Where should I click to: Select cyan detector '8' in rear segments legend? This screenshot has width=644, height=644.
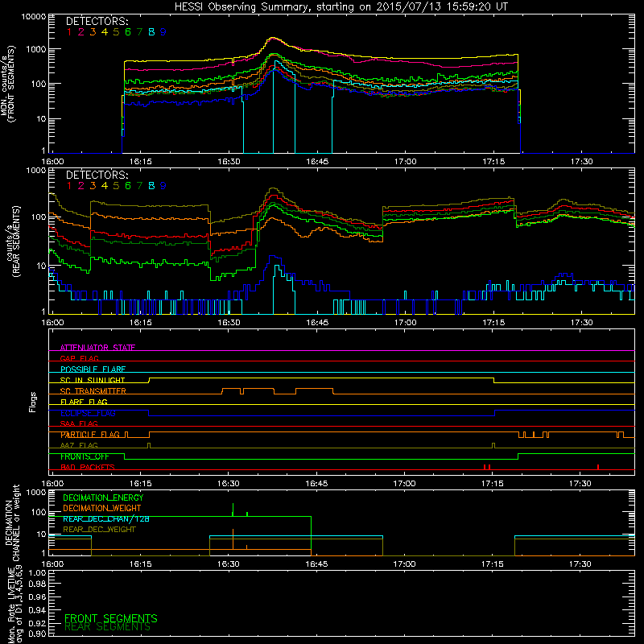tap(151, 186)
